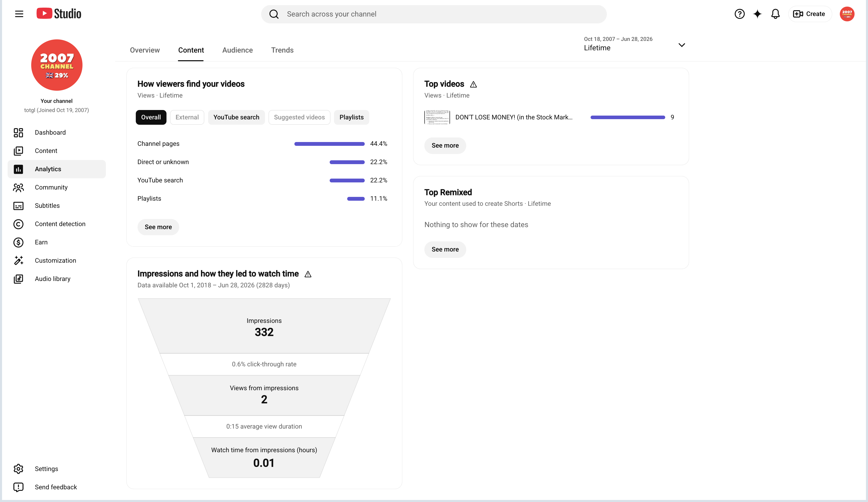Screen dimensions: 868x502
Task: Click the search across your channel field
Action: click(x=434, y=14)
